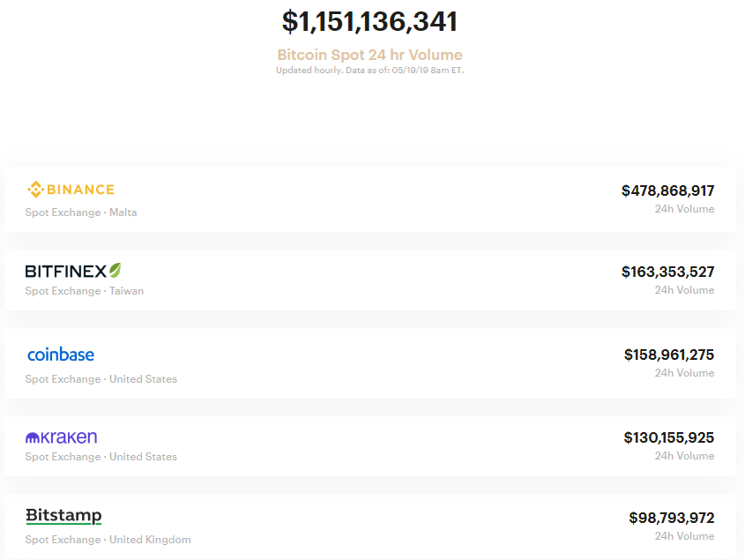The image size is (745, 560).
Task: Click the 'Updated hourly' data timestamp text
Action: pyautogui.click(x=369, y=71)
